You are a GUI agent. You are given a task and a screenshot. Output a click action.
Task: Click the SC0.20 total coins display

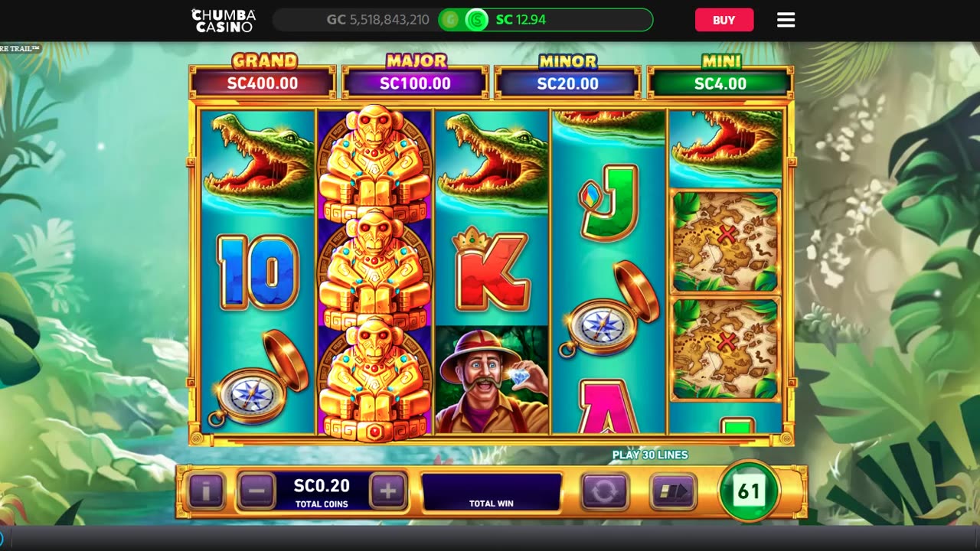[322, 491]
